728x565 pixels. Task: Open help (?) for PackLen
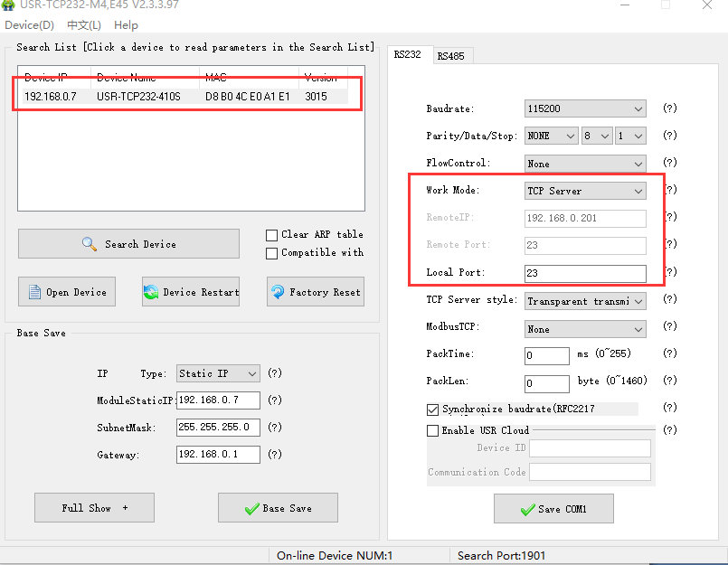pyautogui.click(x=670, y=381)
